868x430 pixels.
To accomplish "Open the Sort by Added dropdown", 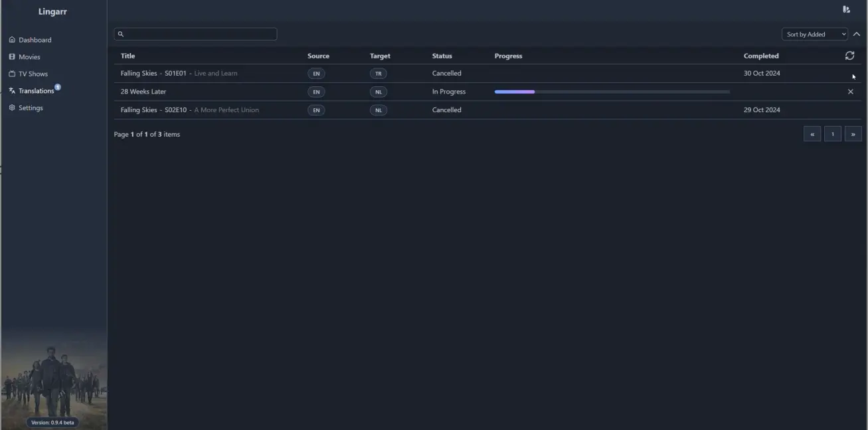I will (x=814, y=33).
